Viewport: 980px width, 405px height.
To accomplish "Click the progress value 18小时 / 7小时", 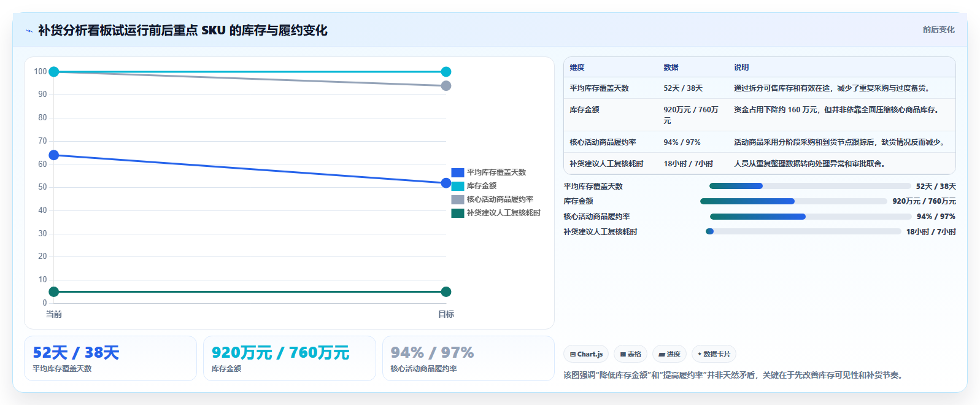I will (931, 232).
